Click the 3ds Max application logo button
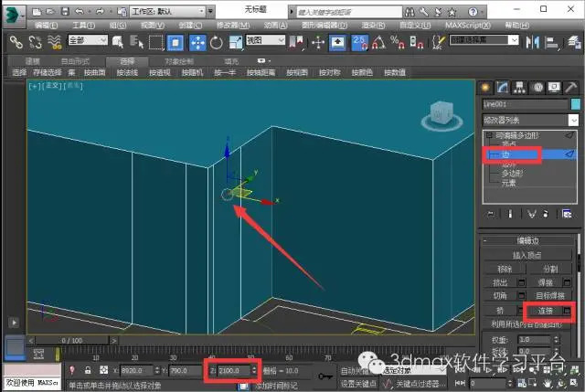The width and height of the screenshot is (585, 392). 13,15
